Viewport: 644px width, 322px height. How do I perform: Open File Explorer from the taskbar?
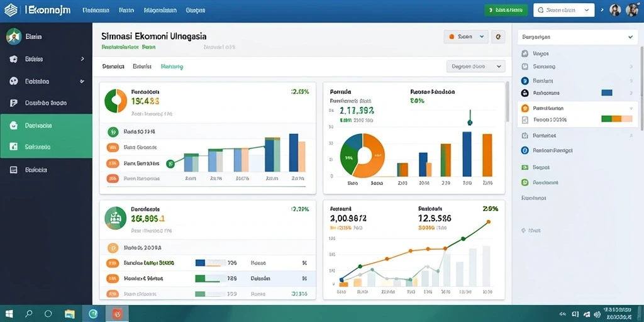point(70,314)
